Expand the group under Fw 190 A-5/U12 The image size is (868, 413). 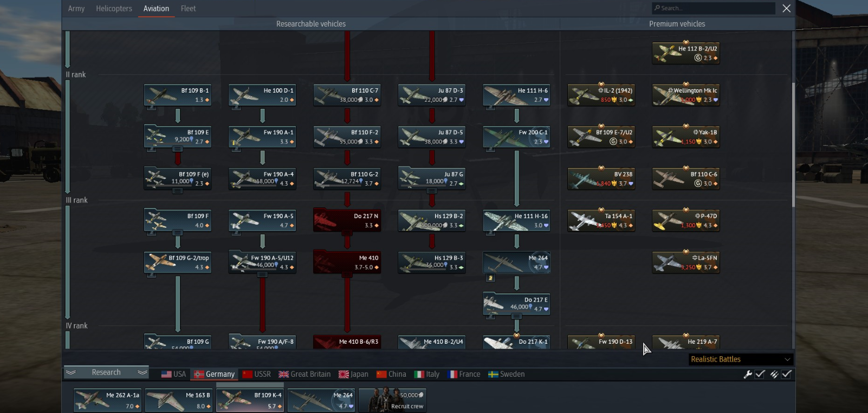(262, 274)
